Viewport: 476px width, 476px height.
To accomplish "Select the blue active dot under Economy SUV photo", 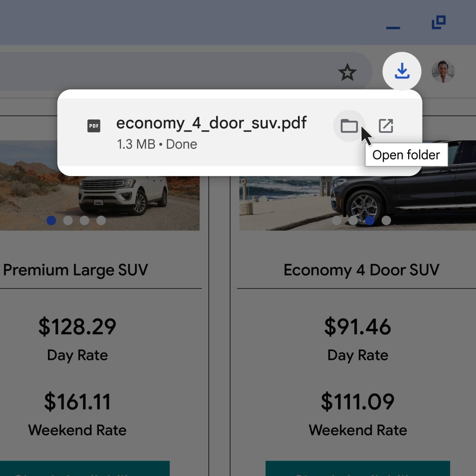I will pyautogui.click(x=370, y=220).
